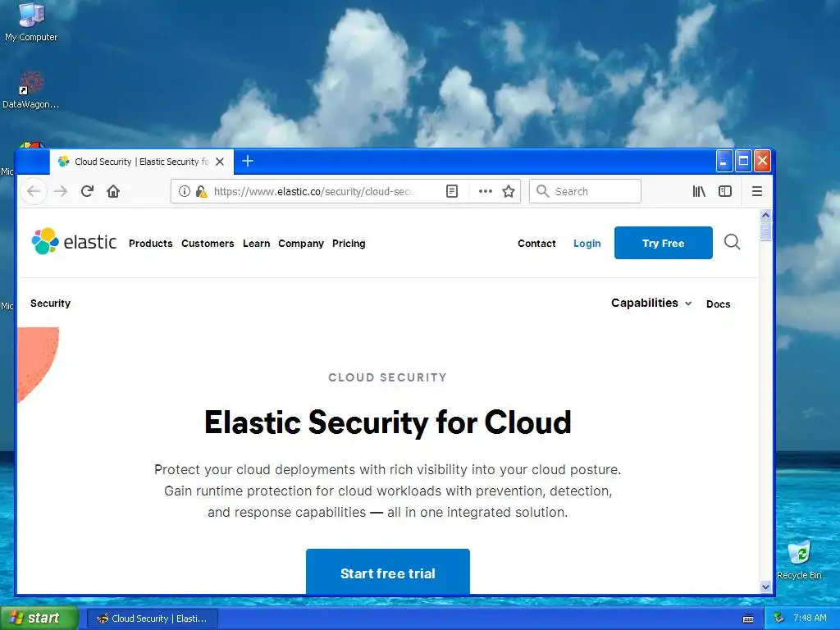Click the Login link
Viewport: 840px width, 630px height.
coord(587,243)
